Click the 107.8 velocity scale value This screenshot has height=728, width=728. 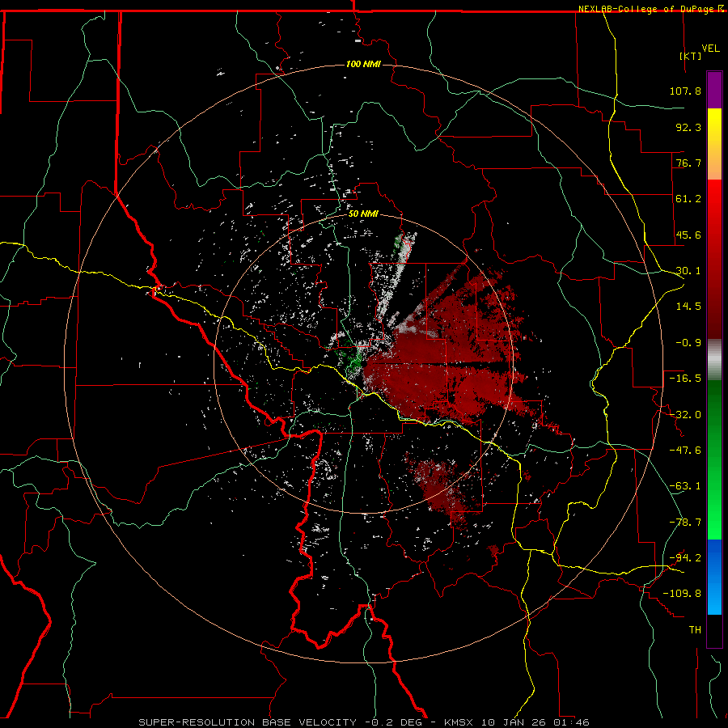[x=685, y=91]
